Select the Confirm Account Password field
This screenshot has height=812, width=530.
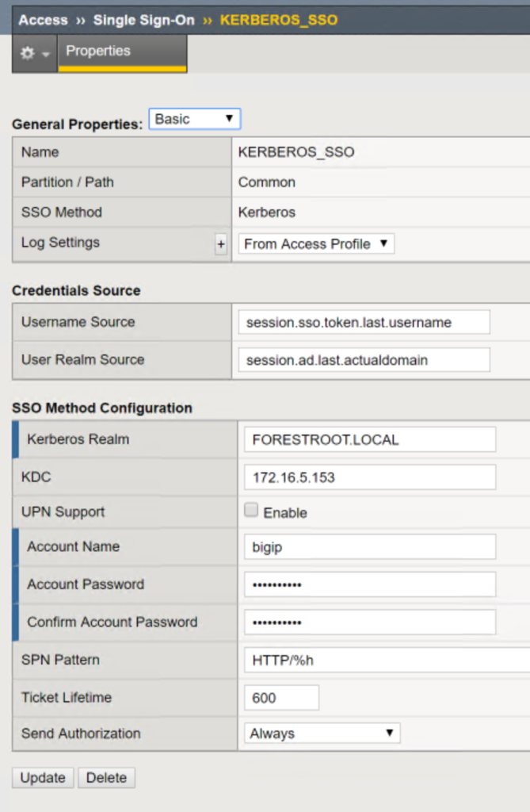[370, 622]
